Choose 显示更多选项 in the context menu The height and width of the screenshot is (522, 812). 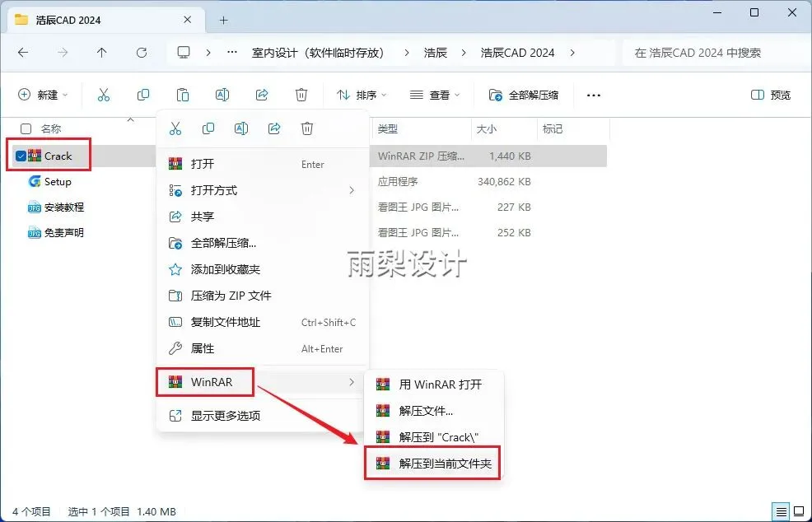click(263, 415)
